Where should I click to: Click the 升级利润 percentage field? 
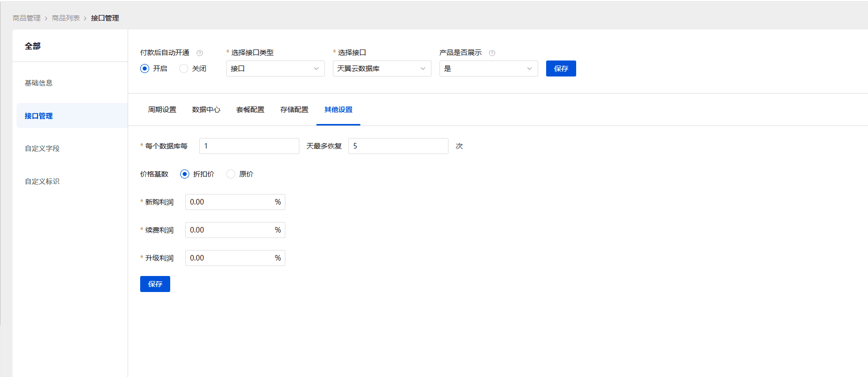tap(235, 258)
